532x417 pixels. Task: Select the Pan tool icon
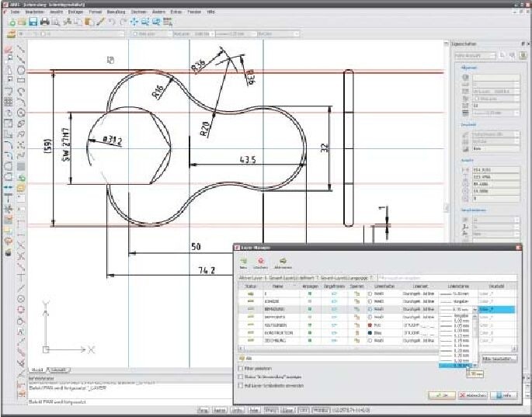[x=134, y=23]
